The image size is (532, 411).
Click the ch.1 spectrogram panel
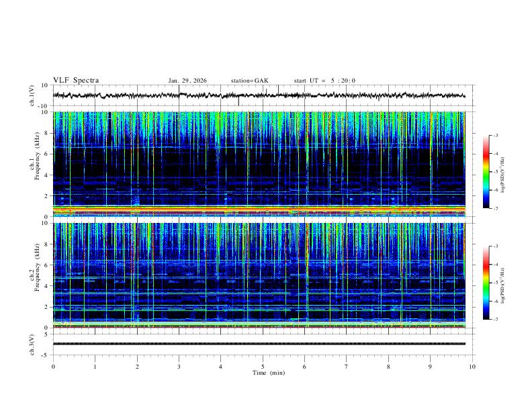[259, 164]
